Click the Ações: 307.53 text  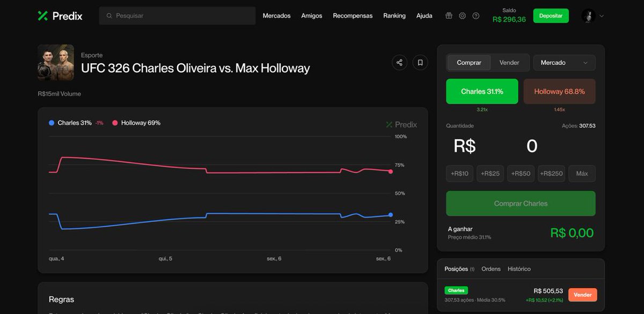[579, 126]
